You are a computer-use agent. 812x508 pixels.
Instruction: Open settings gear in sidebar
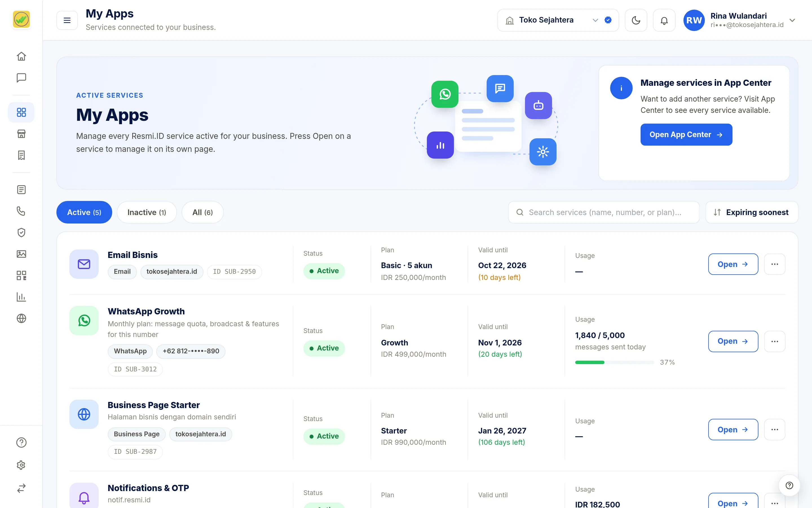pyautogui.click(x=21, y=465)
